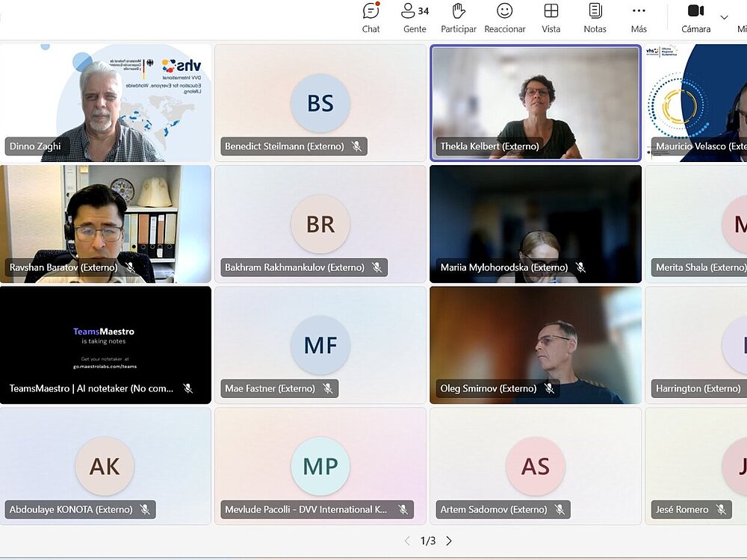
Task: Click muted mic icon for Benedict Steilmann
Action: click(356, 146)
